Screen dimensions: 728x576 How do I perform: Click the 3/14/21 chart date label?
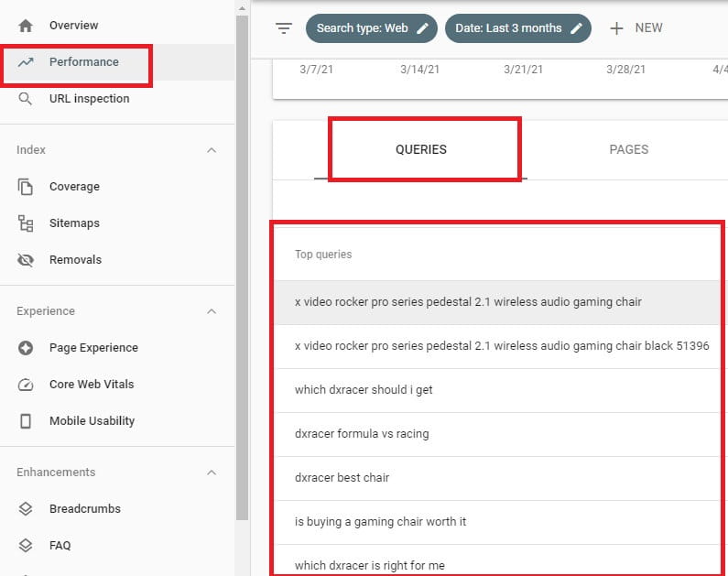coord(419,70)
